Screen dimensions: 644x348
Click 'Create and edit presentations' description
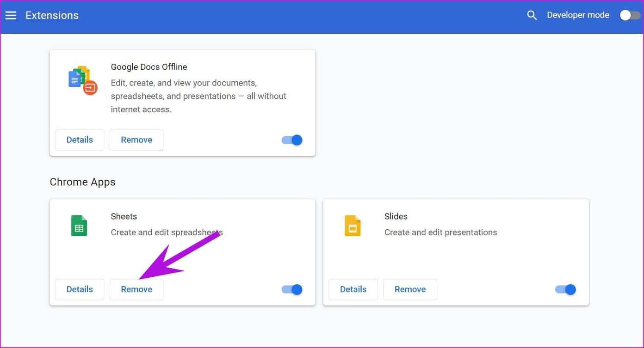440,232
